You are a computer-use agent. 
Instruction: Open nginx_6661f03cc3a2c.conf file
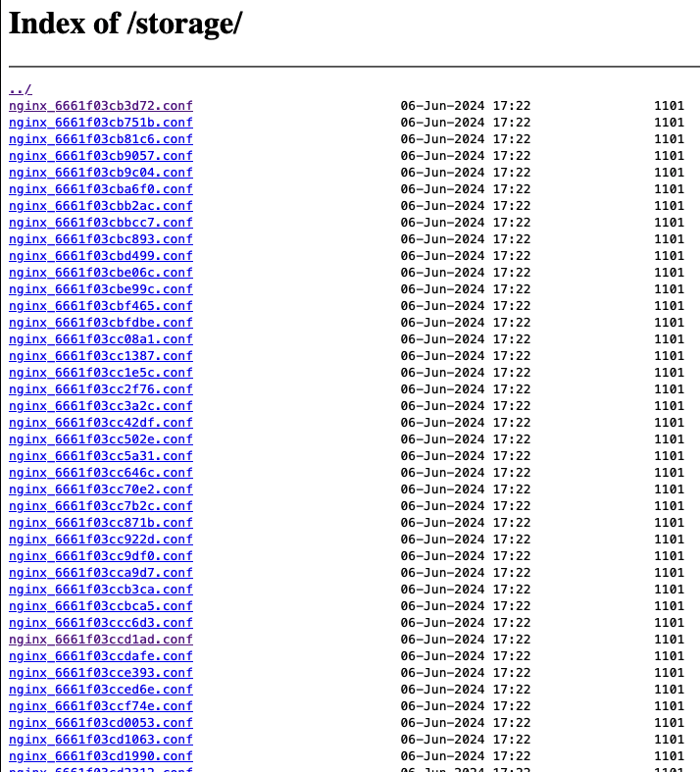[101, 406]
